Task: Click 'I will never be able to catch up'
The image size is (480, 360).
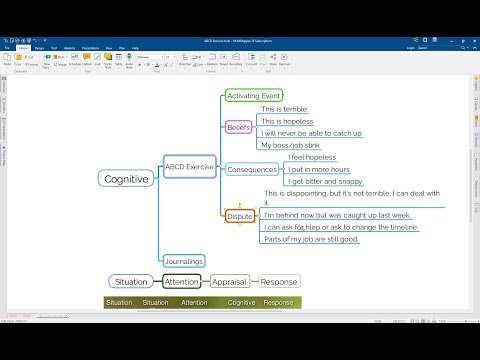Action: [311, 133]
